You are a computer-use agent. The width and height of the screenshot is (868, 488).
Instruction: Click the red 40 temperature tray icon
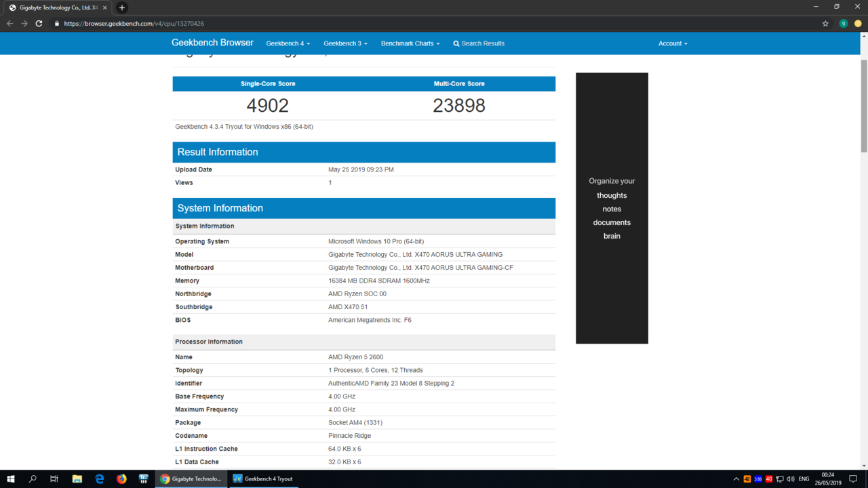tap(769, 479)
